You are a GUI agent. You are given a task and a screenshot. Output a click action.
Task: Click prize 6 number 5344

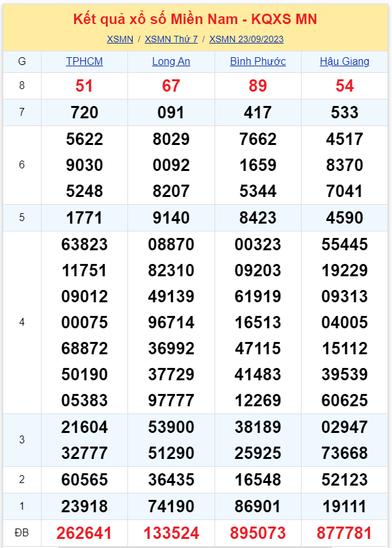[258, 191]
